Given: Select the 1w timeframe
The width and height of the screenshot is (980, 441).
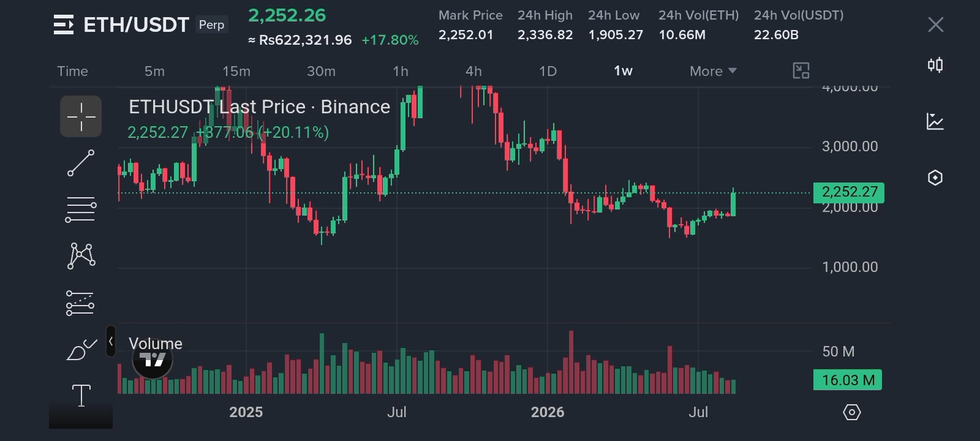Looking at the screenshot, I should coord(623,71).
